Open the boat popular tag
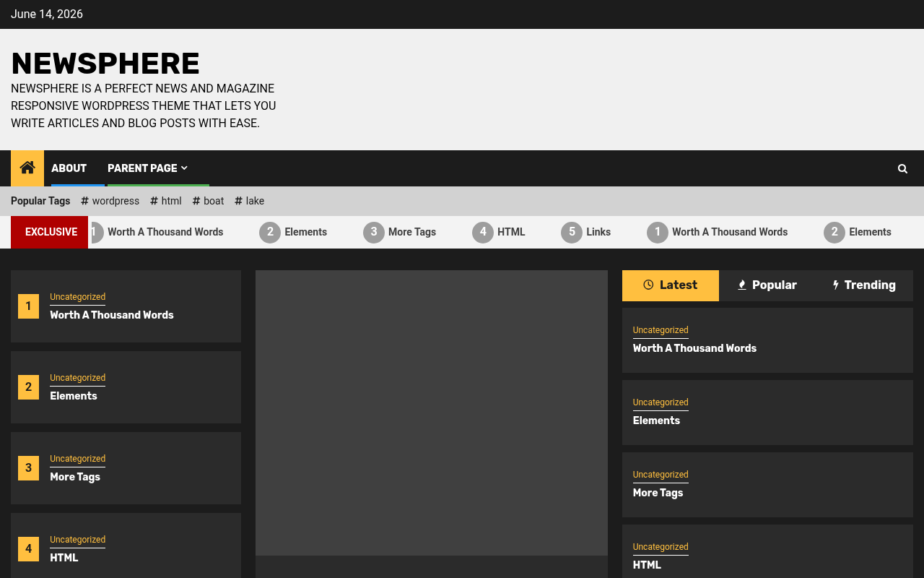 point(208,201)
